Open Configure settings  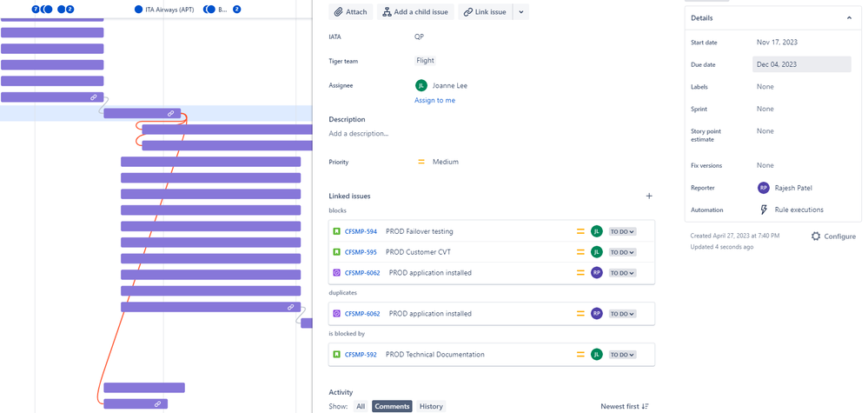833,236
